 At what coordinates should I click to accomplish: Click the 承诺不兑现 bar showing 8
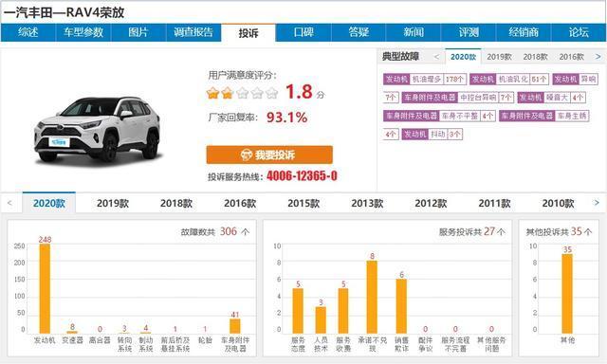[372, 297]
